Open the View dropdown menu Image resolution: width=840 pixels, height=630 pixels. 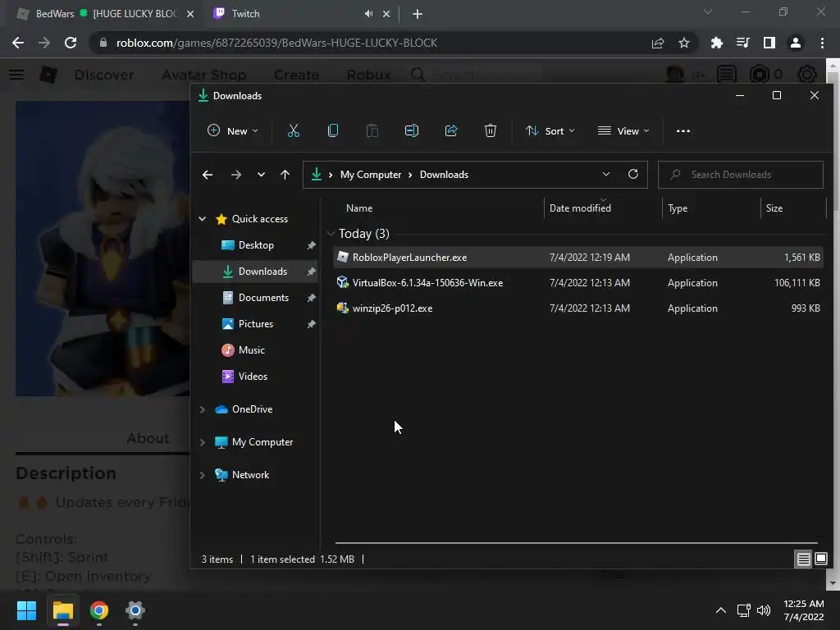click(x=623, y=130)
